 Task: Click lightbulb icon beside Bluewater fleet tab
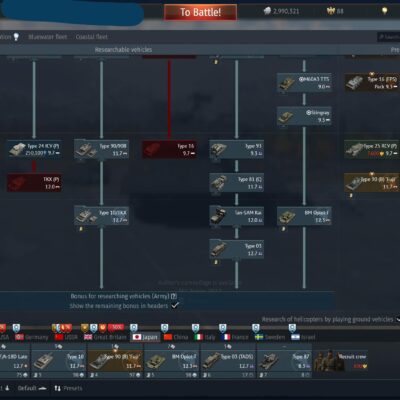tap(16, 37)
